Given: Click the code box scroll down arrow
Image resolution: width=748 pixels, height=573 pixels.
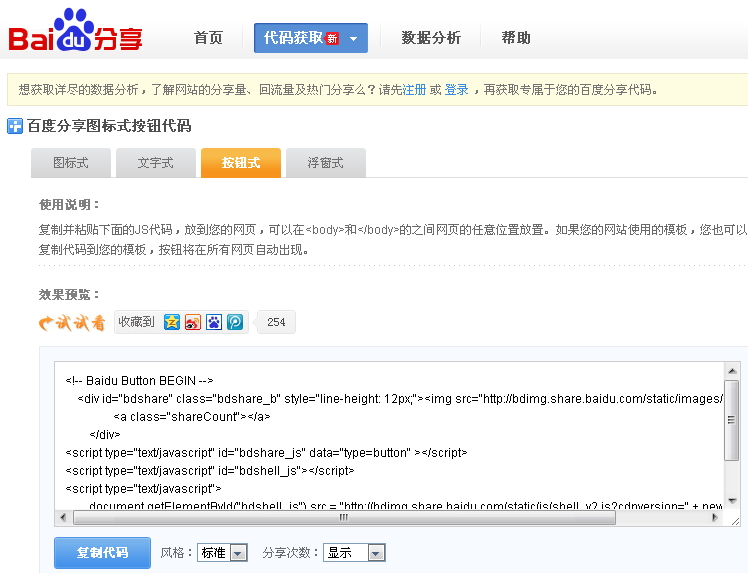Looking at the screenshot, I should point(732,501).
